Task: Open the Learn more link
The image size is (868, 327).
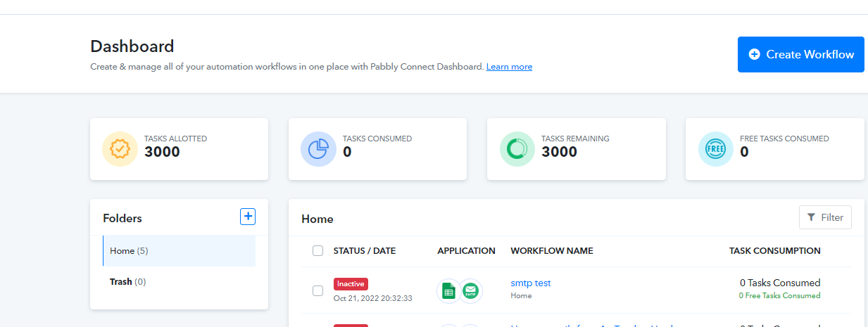Action: 509,67
